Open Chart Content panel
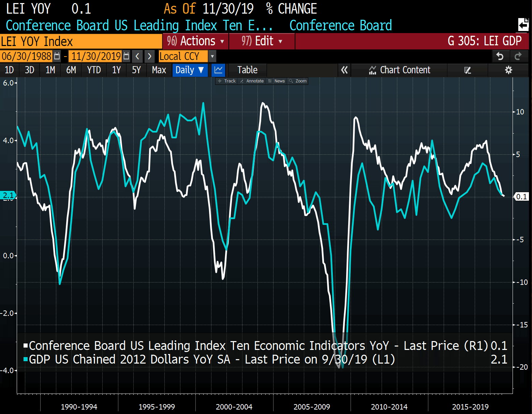Image resolution: width=532 pixels, height=414 pixels. coord(399,70)
